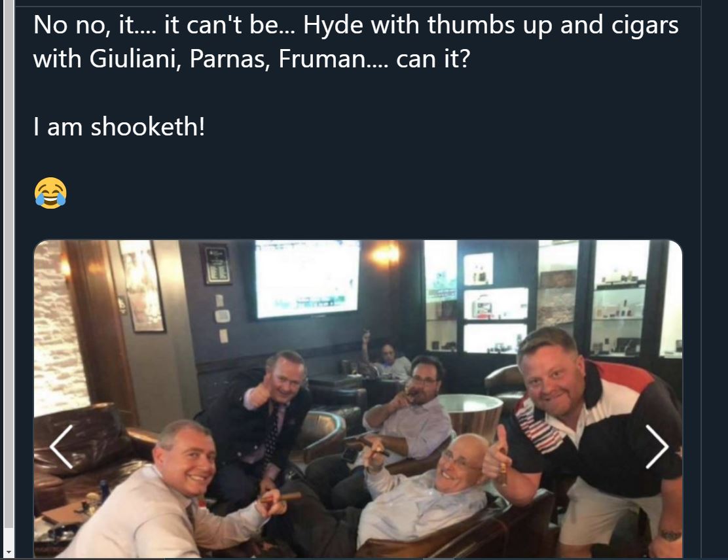Screen dimensions: 728x560
Task: Advance to the next photo with right chevron
Action: [657, 446]
